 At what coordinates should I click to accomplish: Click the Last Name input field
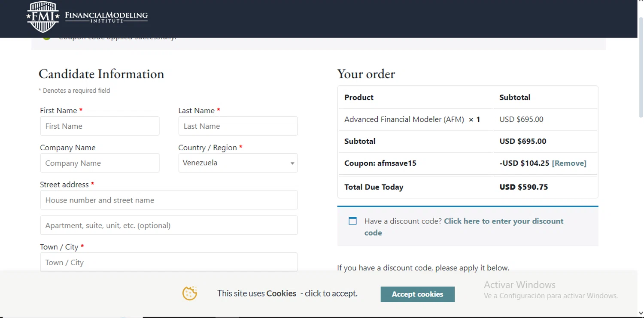coord(238,126)
